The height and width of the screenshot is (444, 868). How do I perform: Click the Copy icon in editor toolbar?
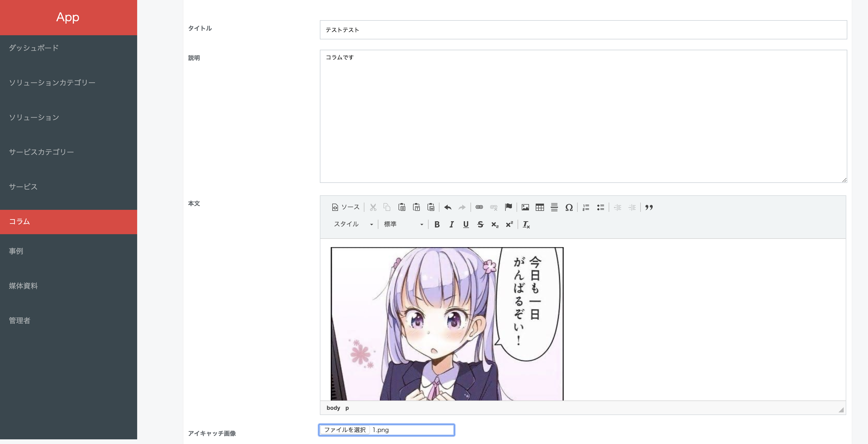(x=387, y=207)
